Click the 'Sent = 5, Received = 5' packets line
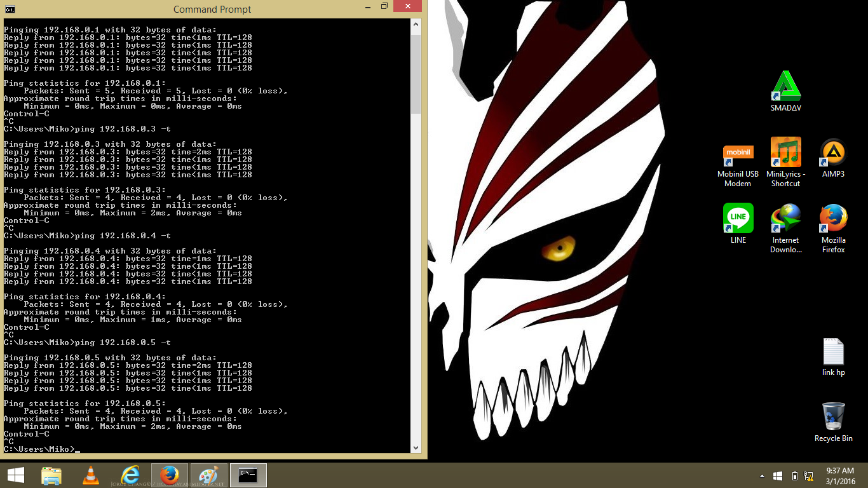 pyautogui.click(x=156, y=91)
